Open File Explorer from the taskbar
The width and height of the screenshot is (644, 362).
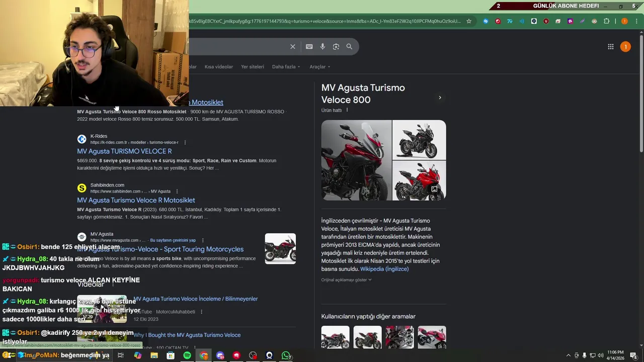coord(154,355)
